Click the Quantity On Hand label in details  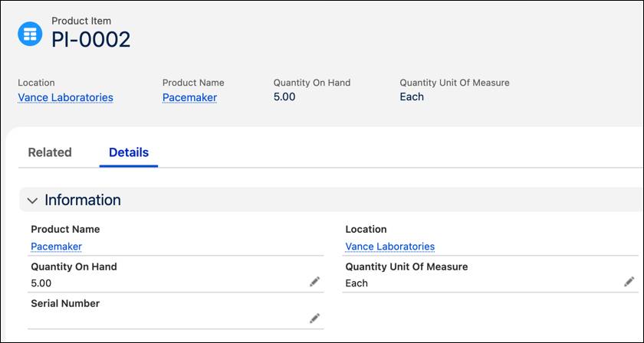pos(74,266)
